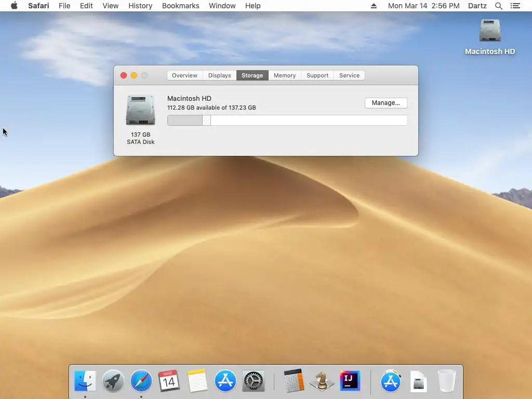Screen dimensions: 532x399
Task: Click the eject icon in menu bar
Action: point(374,6)
